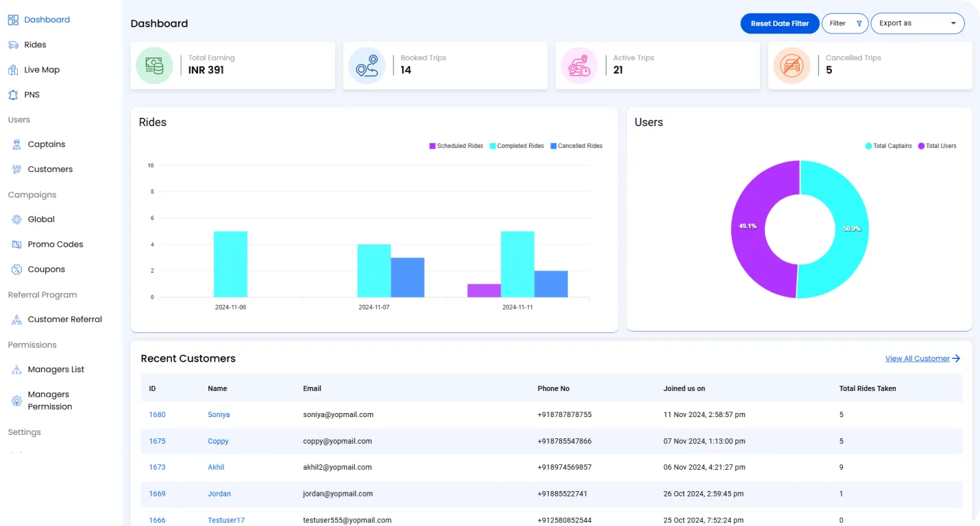Click the email soniya@yopmail.com
The height and width of the screenshot is (526, 980).
click(x=338, y=415)
